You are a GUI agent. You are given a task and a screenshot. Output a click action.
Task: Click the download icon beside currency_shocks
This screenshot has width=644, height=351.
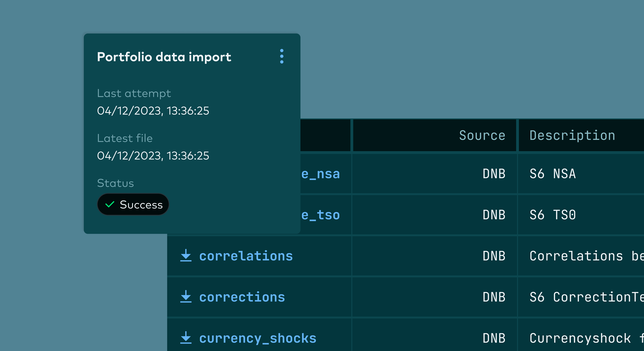[x=186, y=337]
